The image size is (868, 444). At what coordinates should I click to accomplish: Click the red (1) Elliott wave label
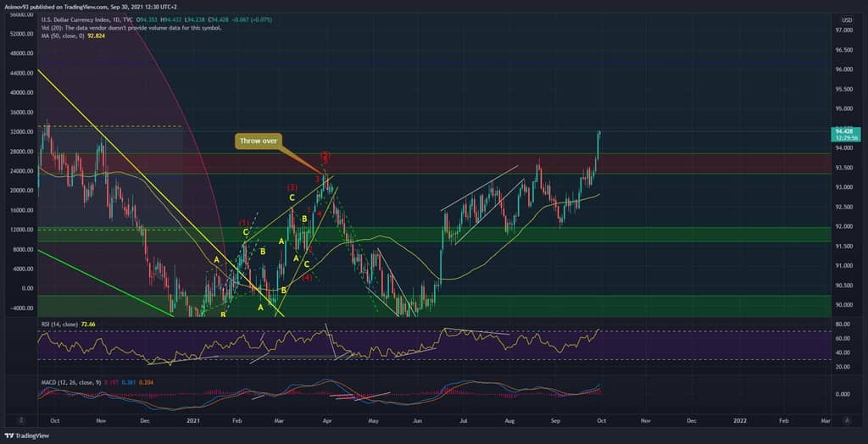pos(244,223)
